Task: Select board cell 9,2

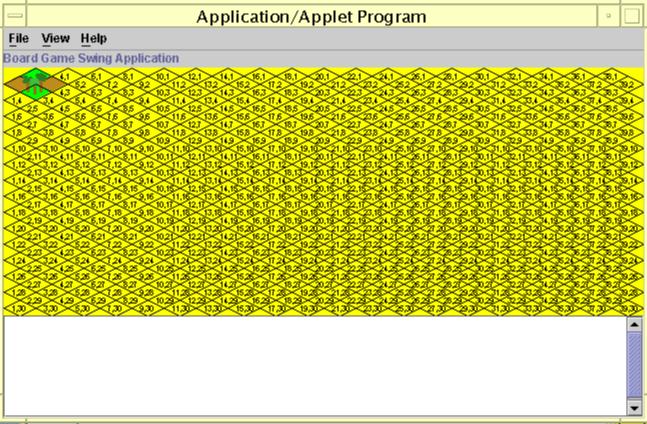Action: click(147, 84)
